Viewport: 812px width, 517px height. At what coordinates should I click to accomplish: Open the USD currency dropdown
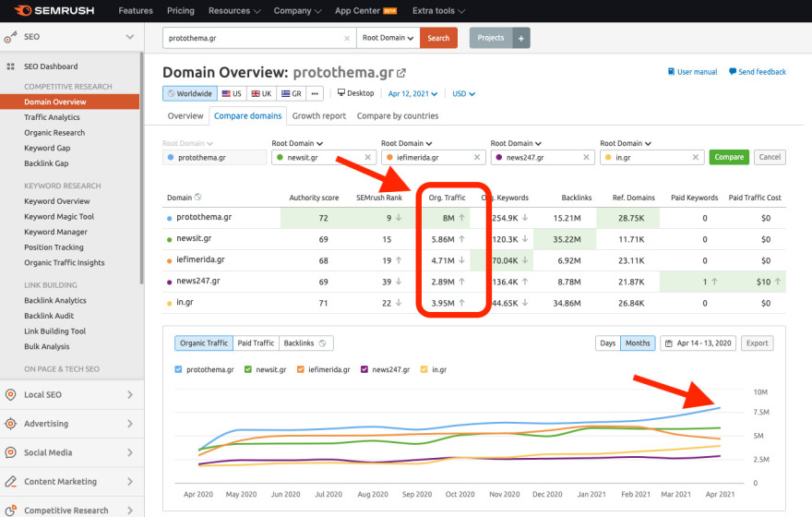coord(461,93)
